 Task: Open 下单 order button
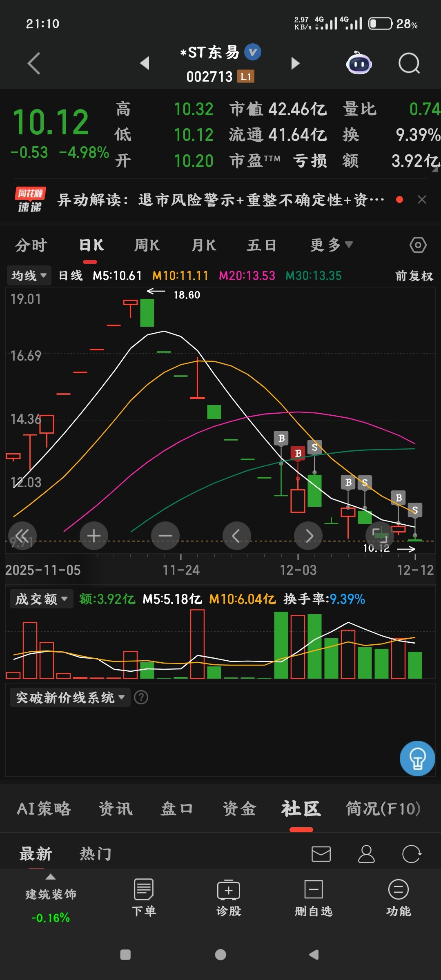click(144, 898)
